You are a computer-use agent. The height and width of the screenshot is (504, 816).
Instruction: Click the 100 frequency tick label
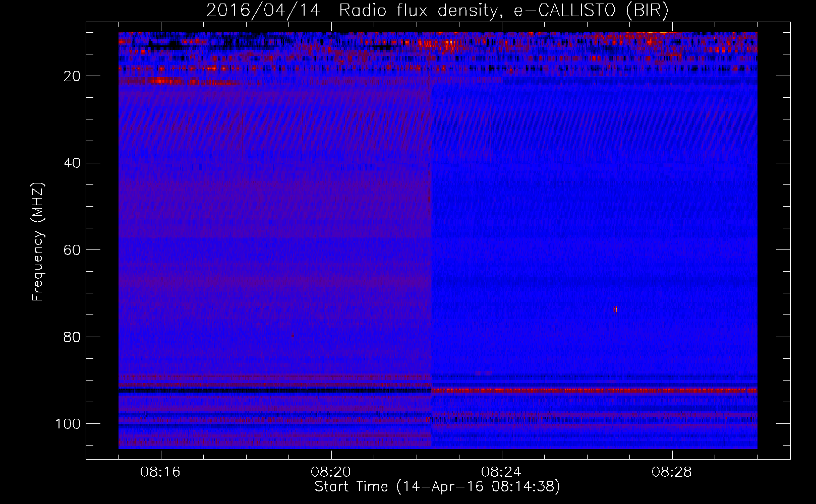point(69,424)
